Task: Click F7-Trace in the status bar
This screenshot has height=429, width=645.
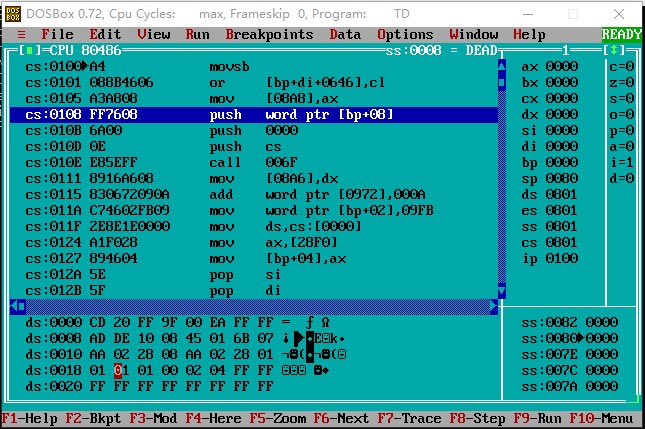Action: pyautogui.click(x=409, y=419)
